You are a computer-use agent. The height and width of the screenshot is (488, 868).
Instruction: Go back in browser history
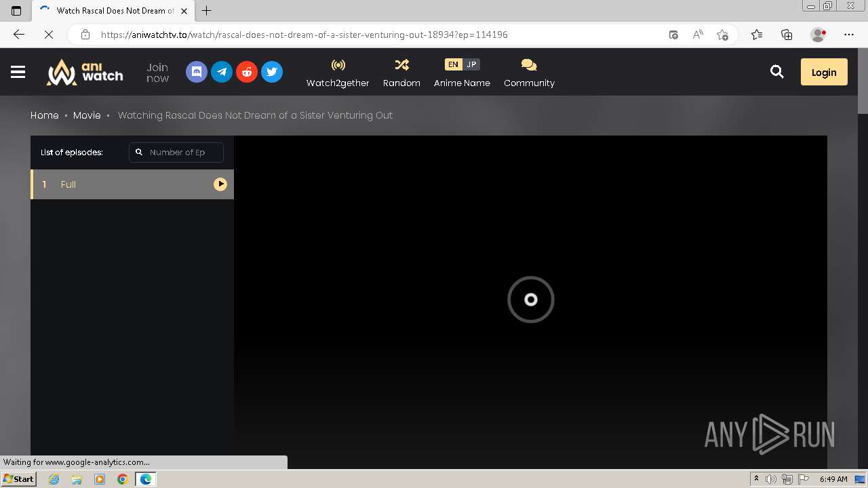point(19,35)
